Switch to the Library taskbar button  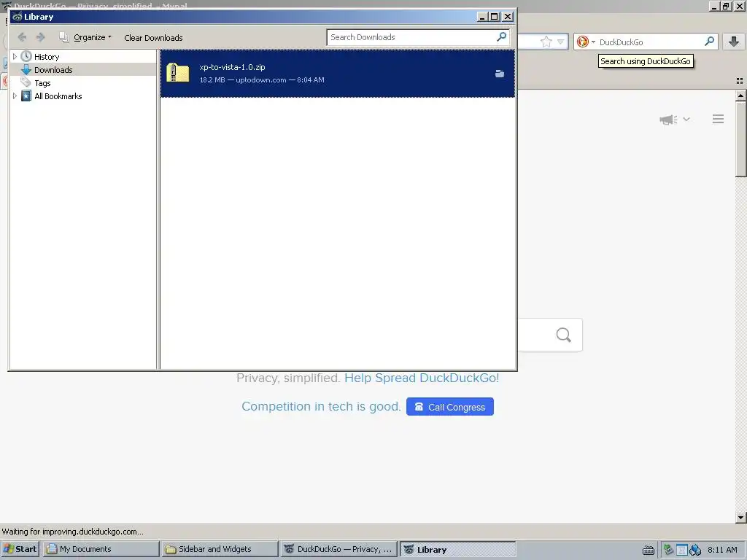coord(457,549)
